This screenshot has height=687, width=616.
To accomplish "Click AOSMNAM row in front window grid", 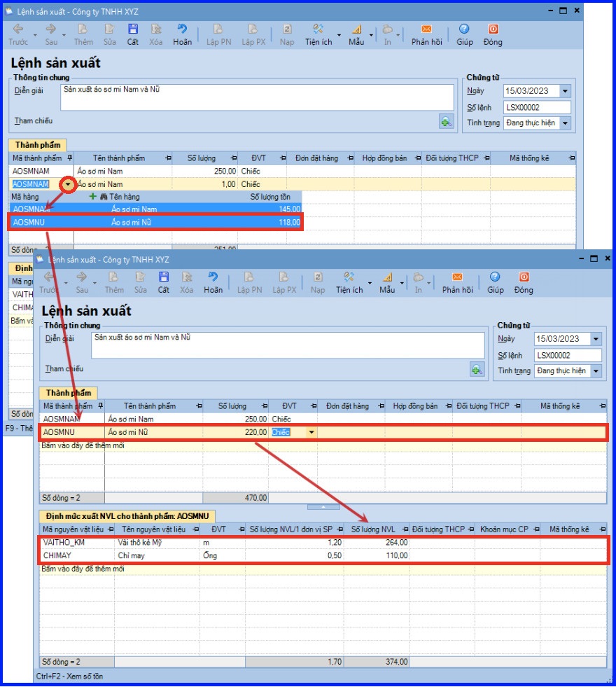I will (323, 419).
